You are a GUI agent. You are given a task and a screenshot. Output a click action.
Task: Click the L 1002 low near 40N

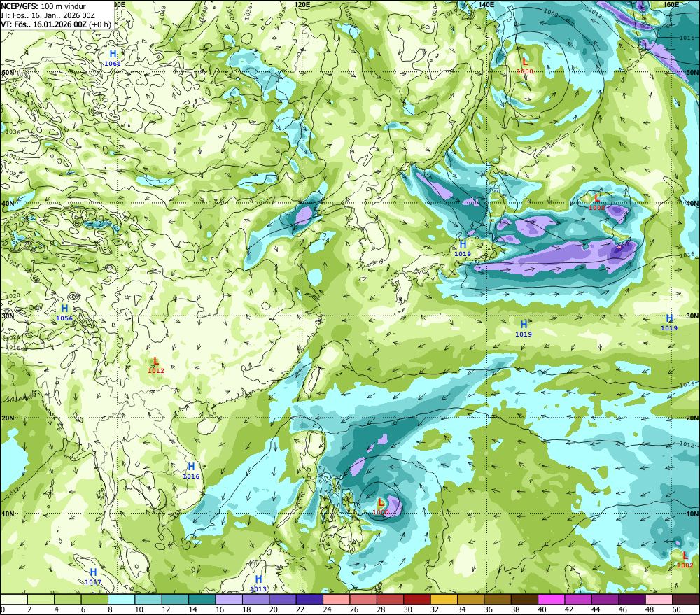click(597, 202)
